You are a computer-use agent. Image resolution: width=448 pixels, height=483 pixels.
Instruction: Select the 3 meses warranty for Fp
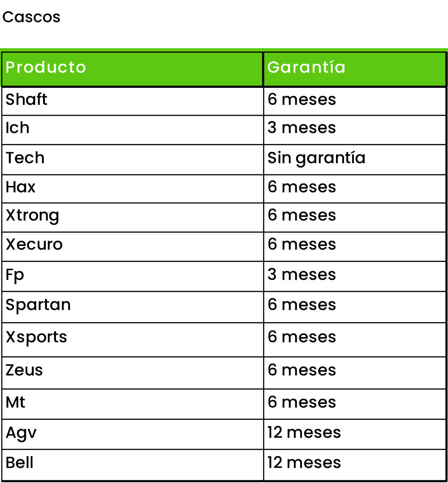355,276
